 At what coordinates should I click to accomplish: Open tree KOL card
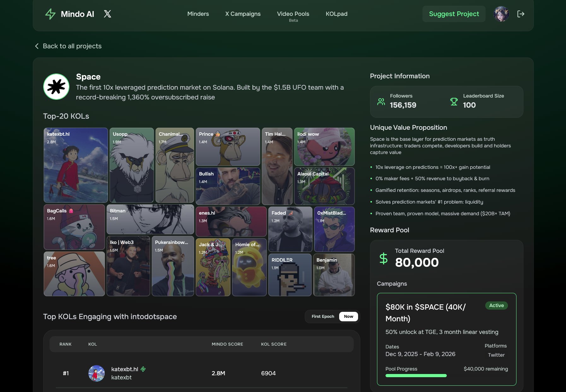coord(74,274)
